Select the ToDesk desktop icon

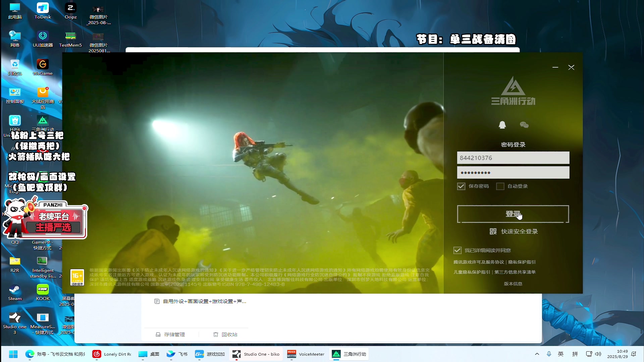pos(43,11)
